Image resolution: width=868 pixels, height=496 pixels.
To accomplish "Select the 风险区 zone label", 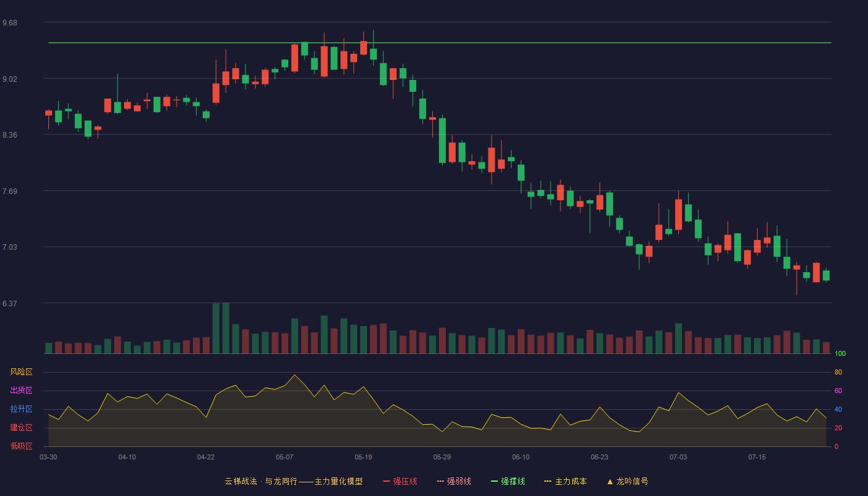I will [x=21, y=372].
